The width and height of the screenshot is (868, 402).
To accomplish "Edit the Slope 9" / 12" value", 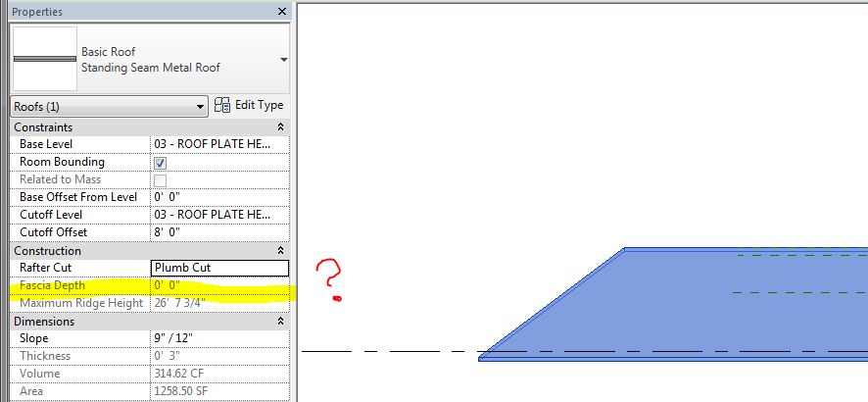I will click(x=219, y=338).
